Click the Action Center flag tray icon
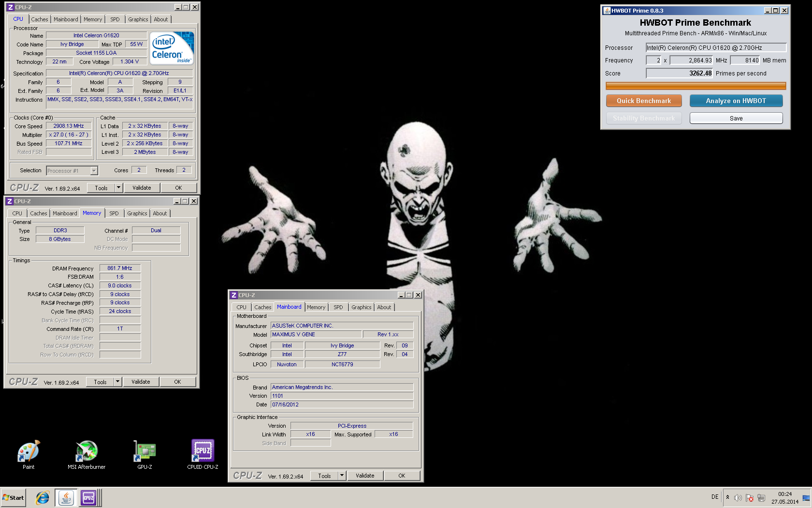The image size is (812, 508). tap(750, 498)
